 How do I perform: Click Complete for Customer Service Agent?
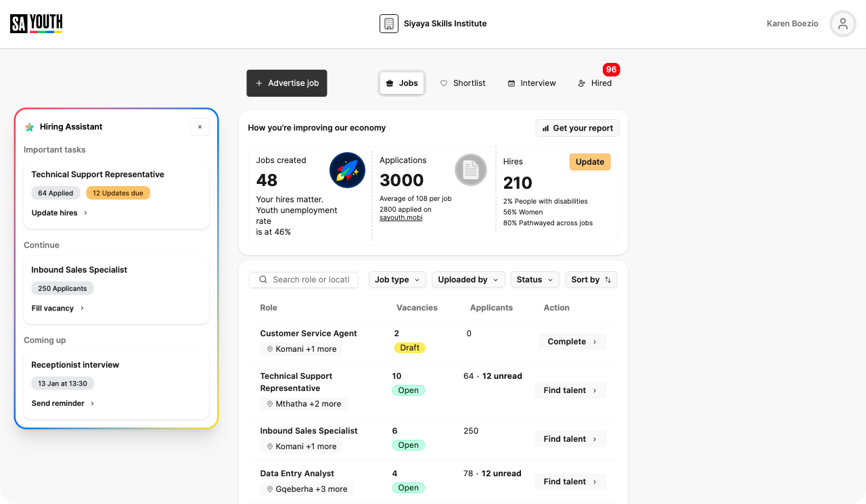(572, 342)
